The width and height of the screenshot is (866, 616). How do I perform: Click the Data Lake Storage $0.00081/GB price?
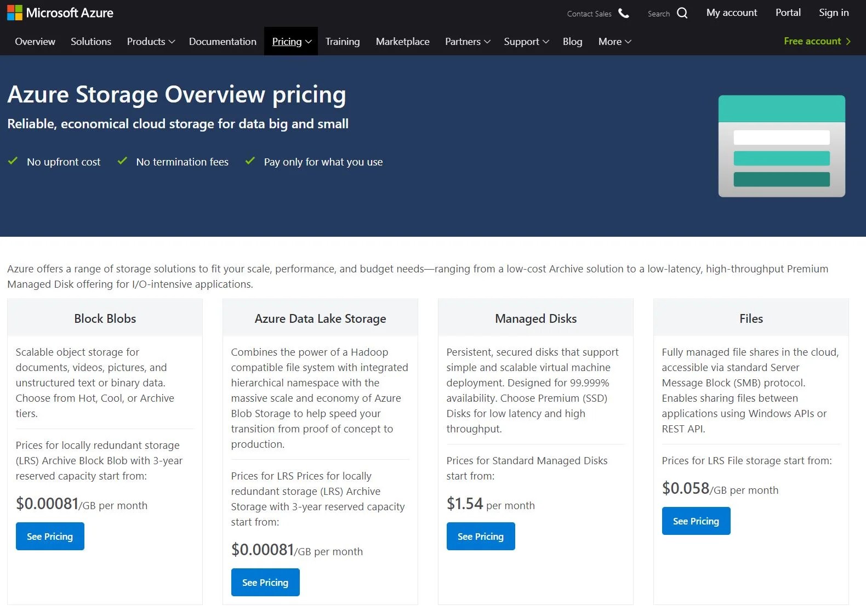[x=297, y=550]
